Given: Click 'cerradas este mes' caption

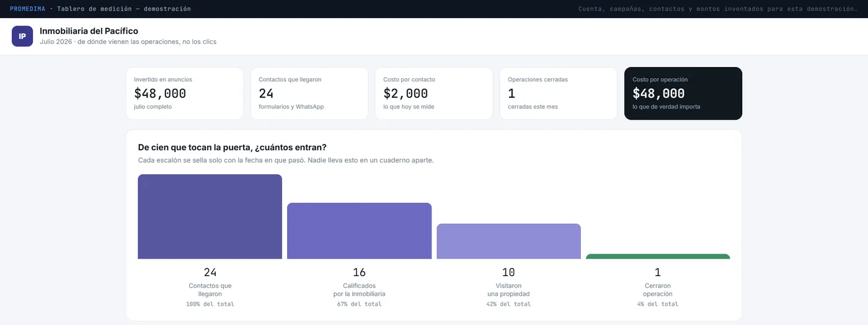Looking at the screenshot, I should [x=533, y=107].
